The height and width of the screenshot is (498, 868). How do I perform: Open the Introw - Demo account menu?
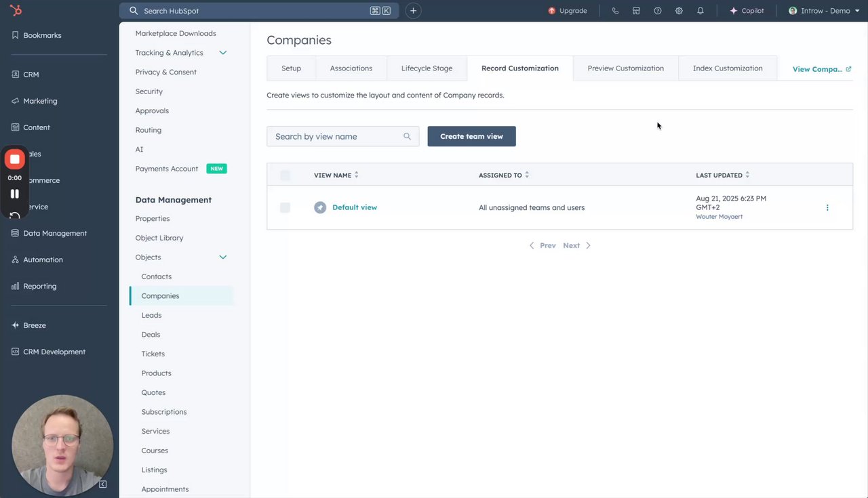coord(825,11)
